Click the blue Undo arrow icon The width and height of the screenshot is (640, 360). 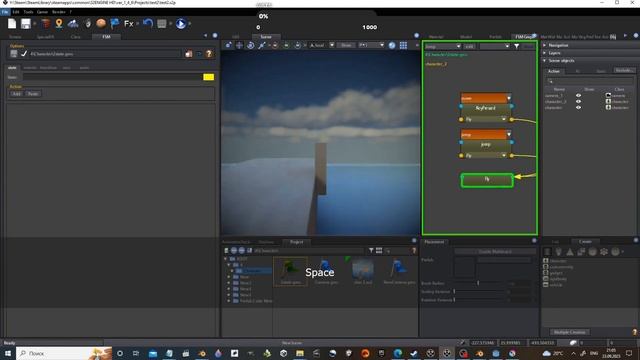148,23
